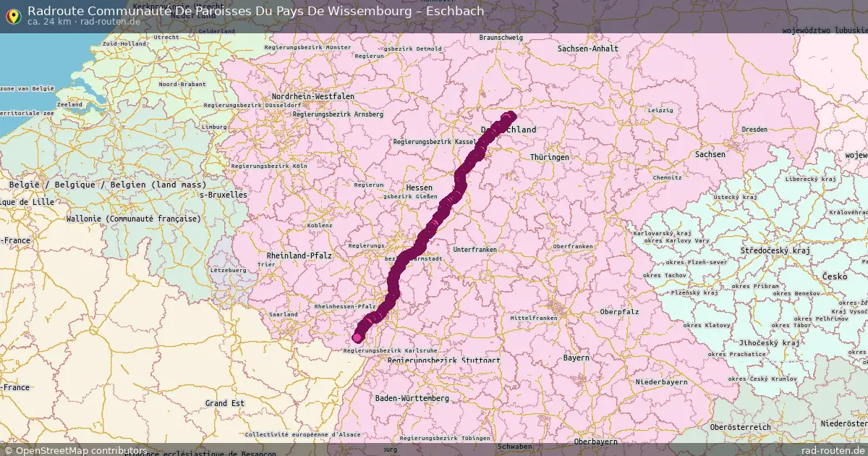
Task: Click the Bayern map label
Action: [576, 358]
